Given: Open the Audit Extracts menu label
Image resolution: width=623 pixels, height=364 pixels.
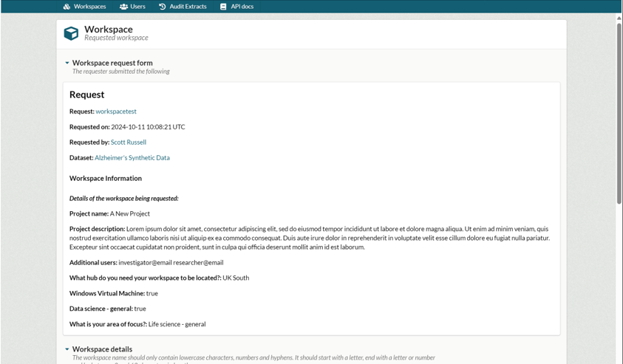Looking at the screenshot, I should (x=188, y=7).
